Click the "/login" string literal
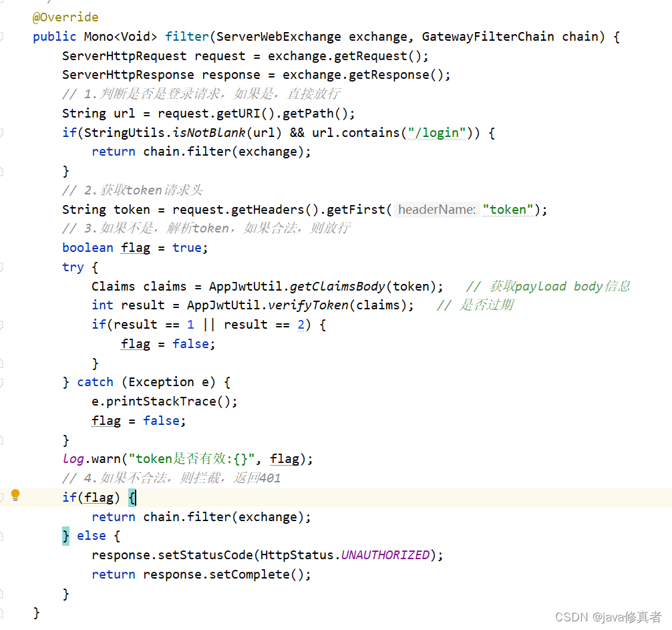This screenshot has width=672, height=630. tap(437, 133)
